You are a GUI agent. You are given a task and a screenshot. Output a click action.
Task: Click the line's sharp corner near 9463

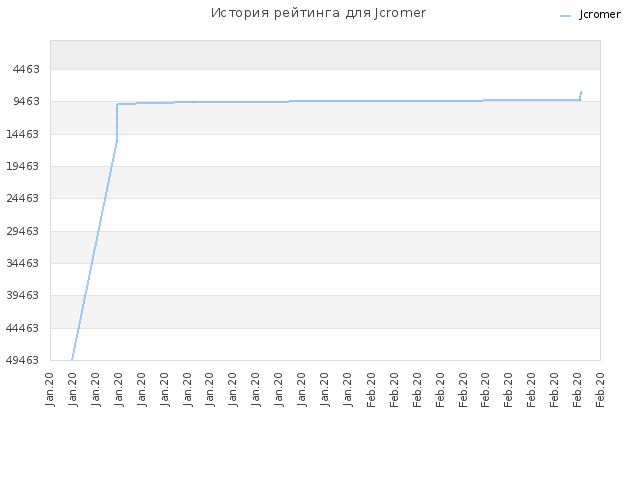[x=117, y=104]
